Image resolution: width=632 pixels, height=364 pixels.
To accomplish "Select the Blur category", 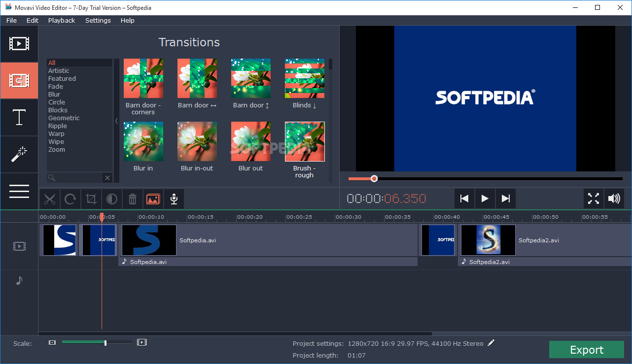I will coord(80,94).
